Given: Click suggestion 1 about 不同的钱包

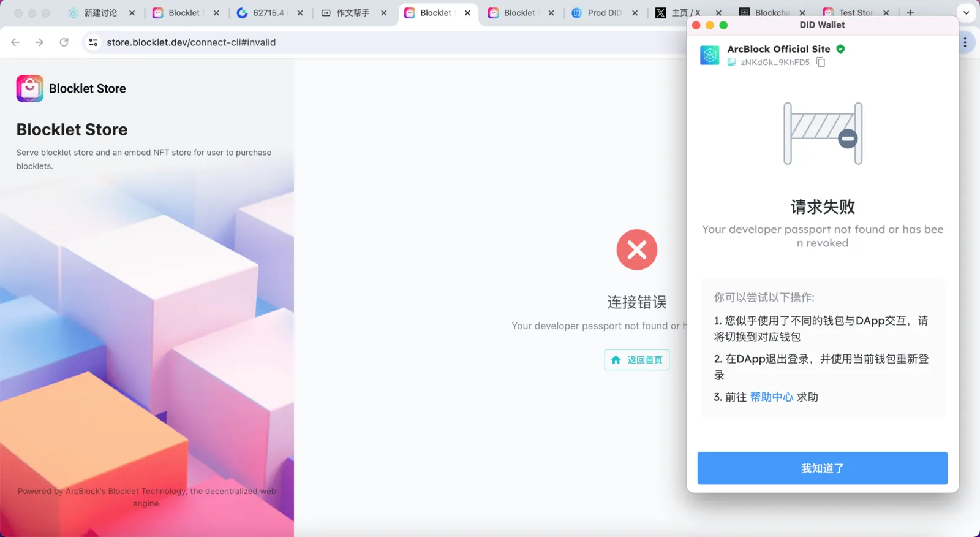Looking at the screenshot, I should [x=821, y=329].
